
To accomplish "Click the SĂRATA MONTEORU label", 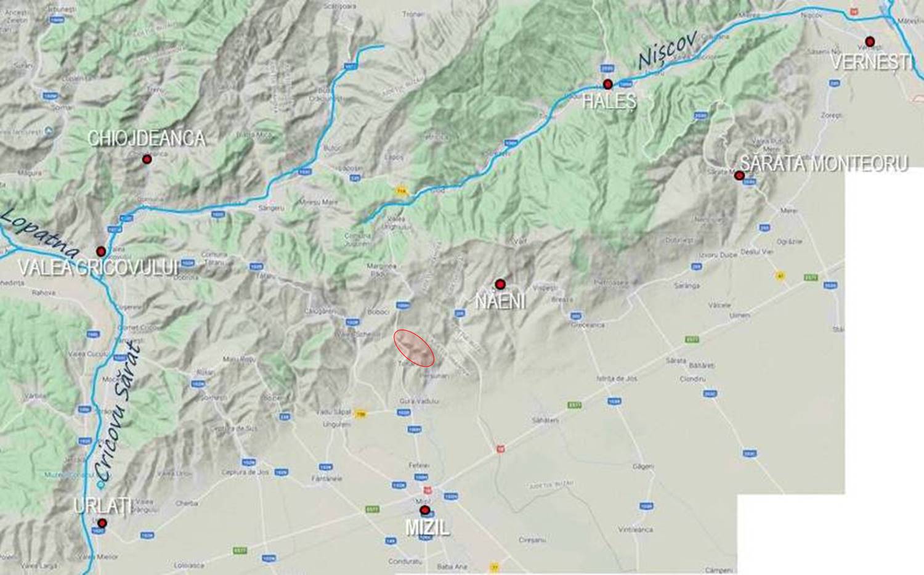I will click(824, 163).
